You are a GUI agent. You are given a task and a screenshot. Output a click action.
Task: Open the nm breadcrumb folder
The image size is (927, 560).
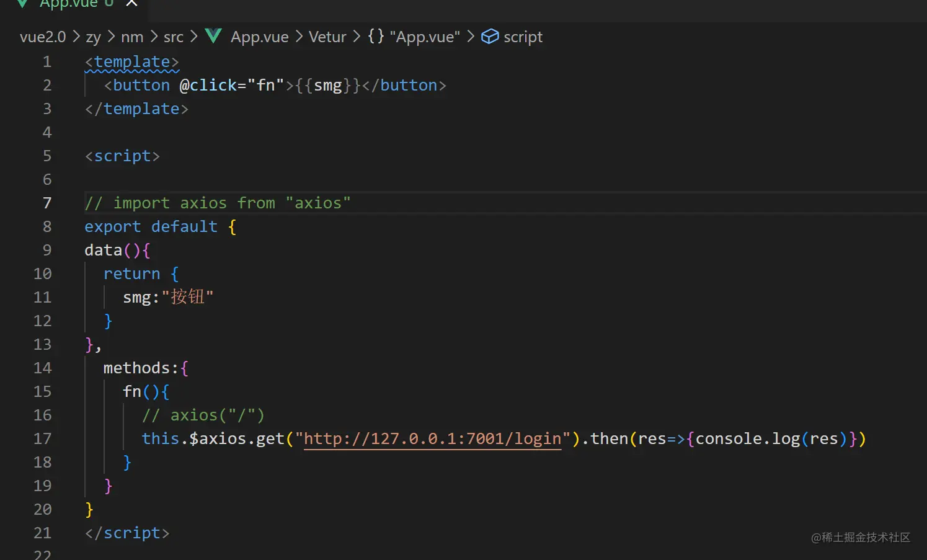pos(132,37)
